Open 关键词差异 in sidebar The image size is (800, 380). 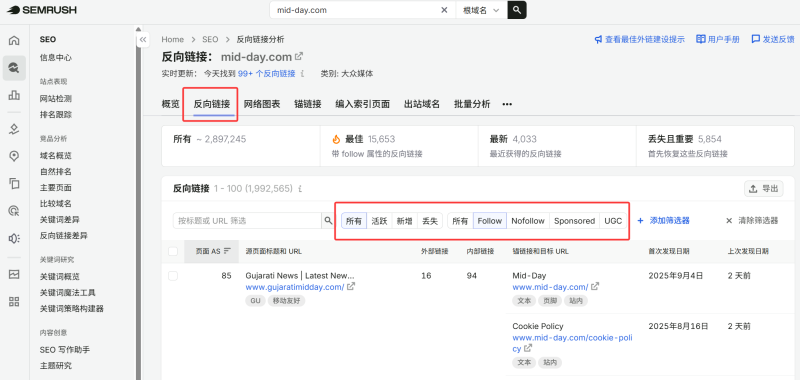pos(60,219)
